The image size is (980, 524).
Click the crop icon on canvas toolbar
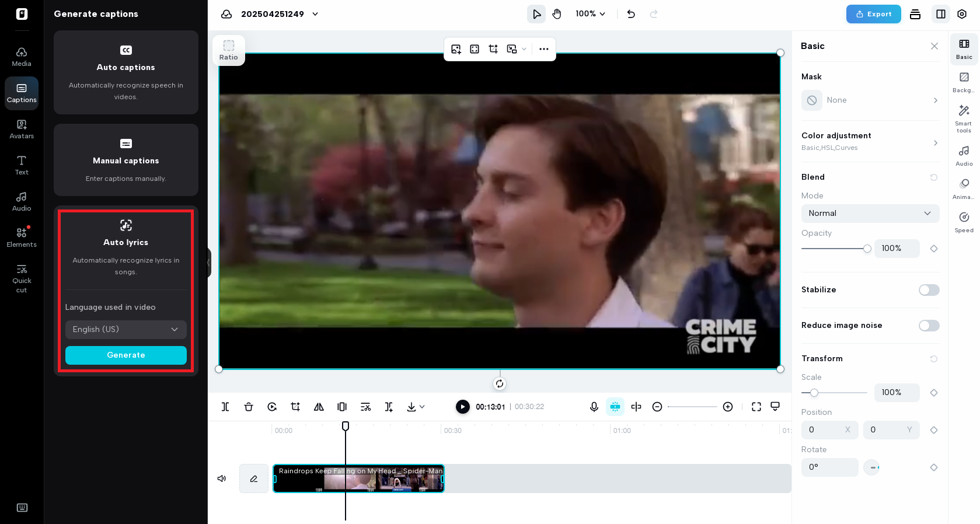(x=493, y=49)
